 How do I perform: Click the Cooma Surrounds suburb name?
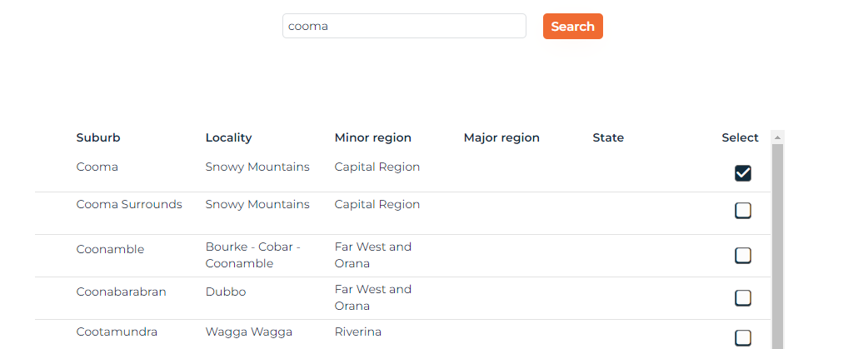(x=129, y=204)
